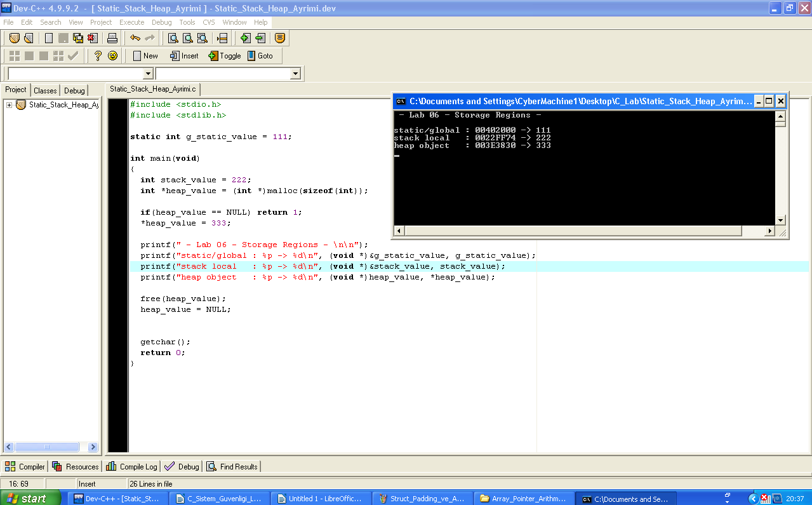Screen dimensions: 812x505
Task: Click the Dev-C++ title bar application icon
Action: point(6,8)
